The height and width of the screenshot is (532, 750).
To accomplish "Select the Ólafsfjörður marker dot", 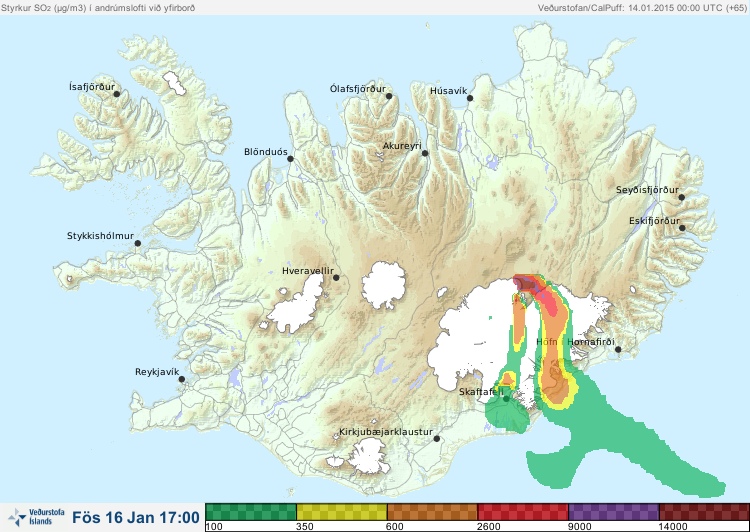I will tap(389, 96).
